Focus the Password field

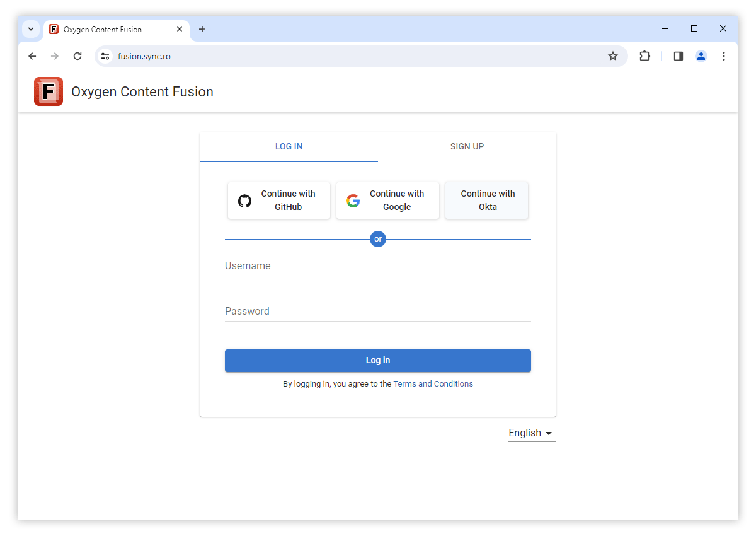coord(378,312)
